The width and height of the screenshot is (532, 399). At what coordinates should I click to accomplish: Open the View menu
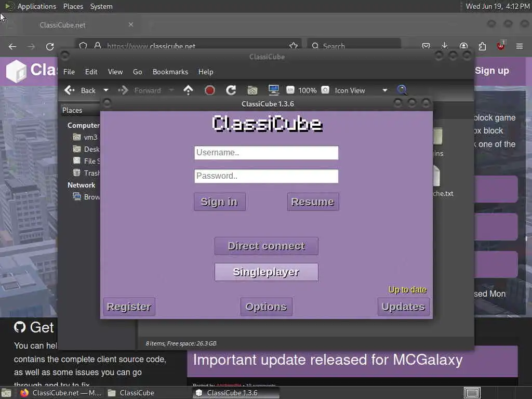tap(115, 72)
